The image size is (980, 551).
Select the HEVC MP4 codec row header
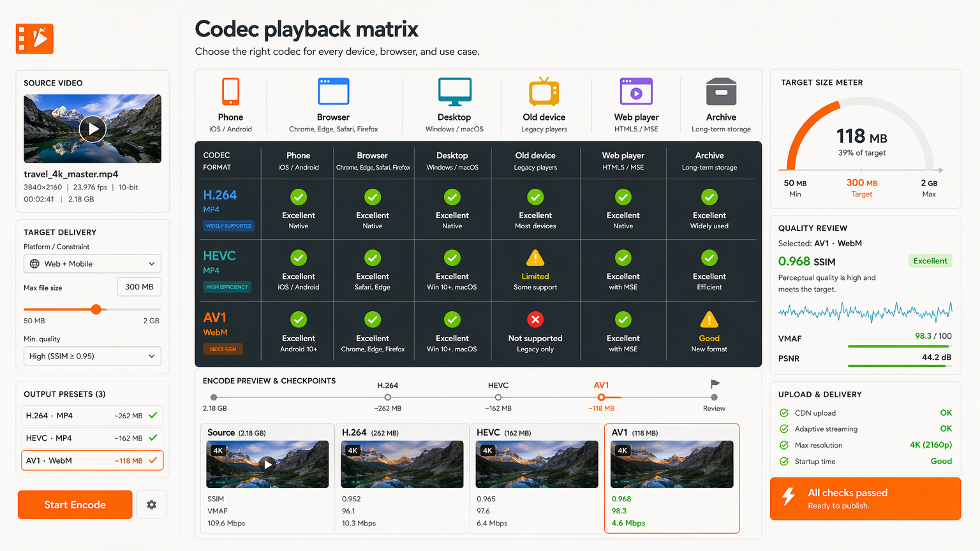click(x=228, y=270)
